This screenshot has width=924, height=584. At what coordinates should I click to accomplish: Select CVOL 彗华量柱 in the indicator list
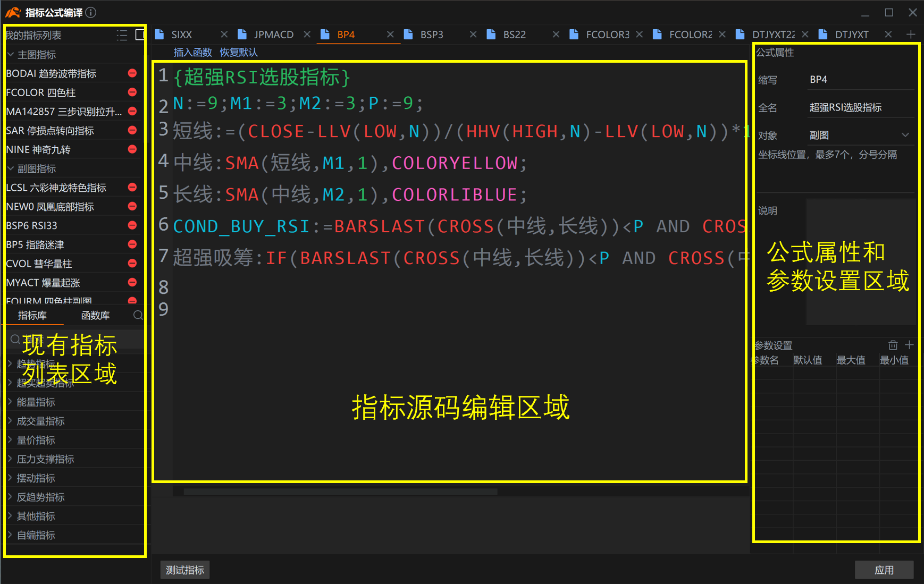point(39,264)
